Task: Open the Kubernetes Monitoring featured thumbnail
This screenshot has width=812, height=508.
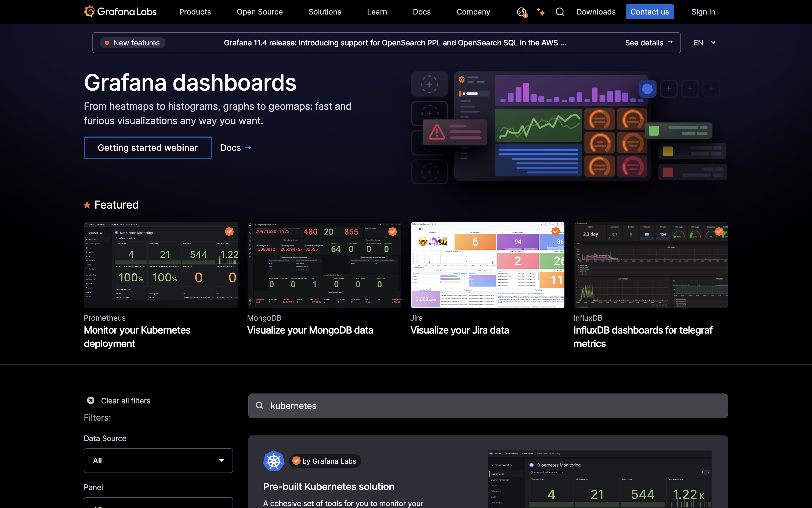Action: (161, 265)
